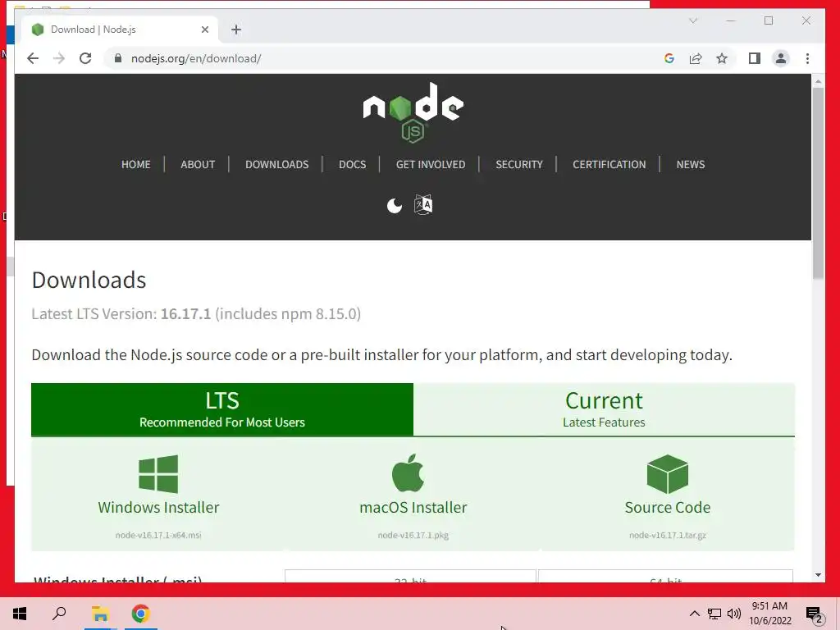Click the Apple logo macOS icon

(409, 472)
